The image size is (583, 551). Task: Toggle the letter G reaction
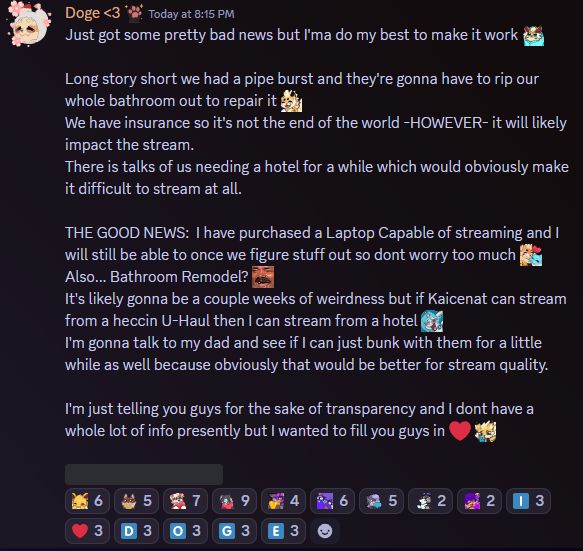click(234, 531)
